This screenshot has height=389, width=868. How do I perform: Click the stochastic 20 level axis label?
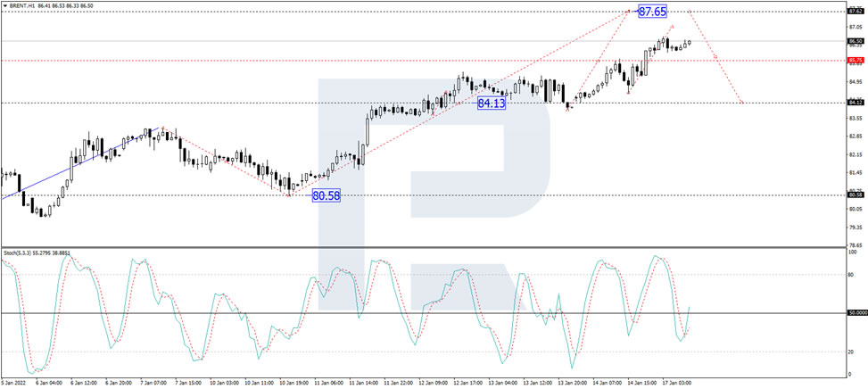click(851, 352)
